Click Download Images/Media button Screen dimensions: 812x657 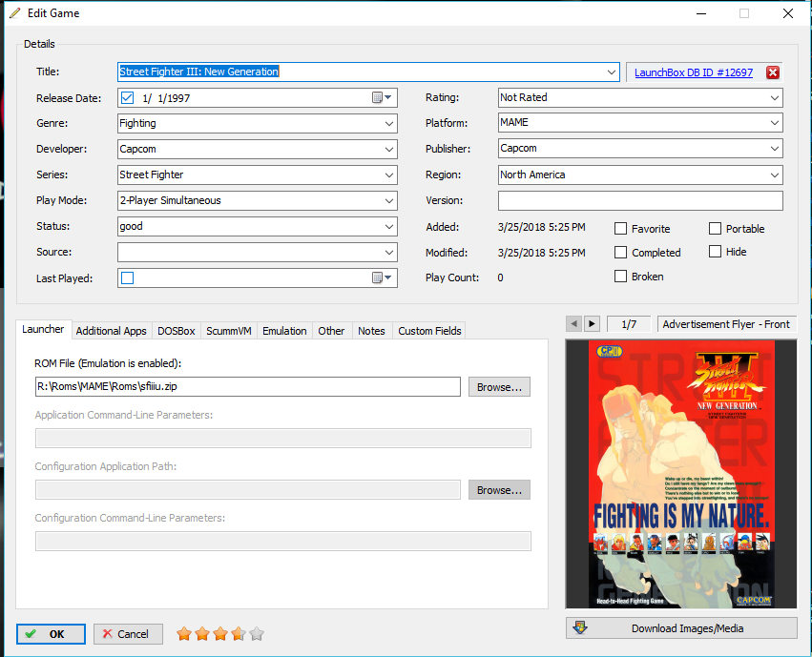tap(681, 628)
